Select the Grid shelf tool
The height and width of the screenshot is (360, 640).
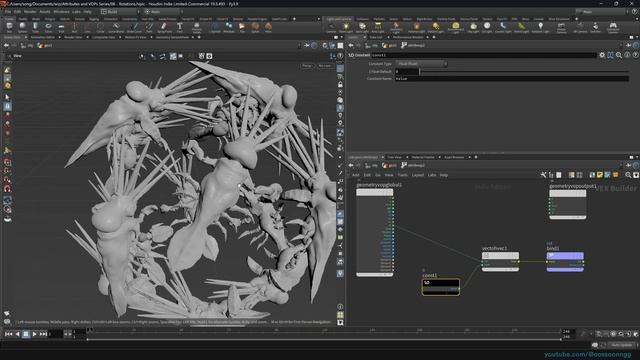pos(61,27)
